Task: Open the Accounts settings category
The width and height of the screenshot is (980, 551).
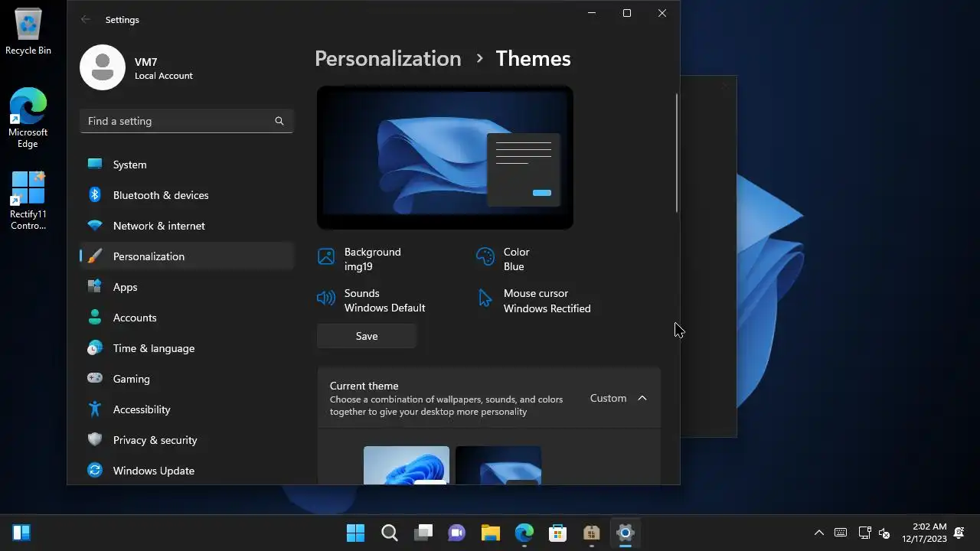Action: pyautogui.click(x=187, y=318)
